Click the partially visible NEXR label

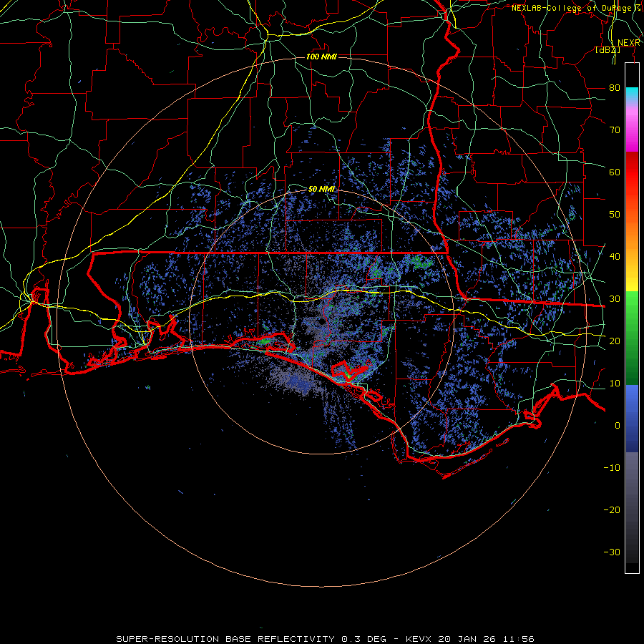pos(629,43)
